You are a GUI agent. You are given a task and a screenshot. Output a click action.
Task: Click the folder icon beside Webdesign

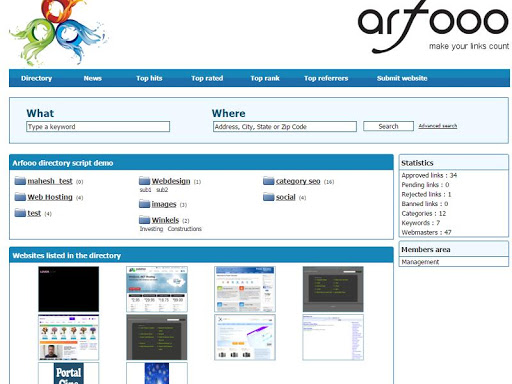tap(144, 181)
